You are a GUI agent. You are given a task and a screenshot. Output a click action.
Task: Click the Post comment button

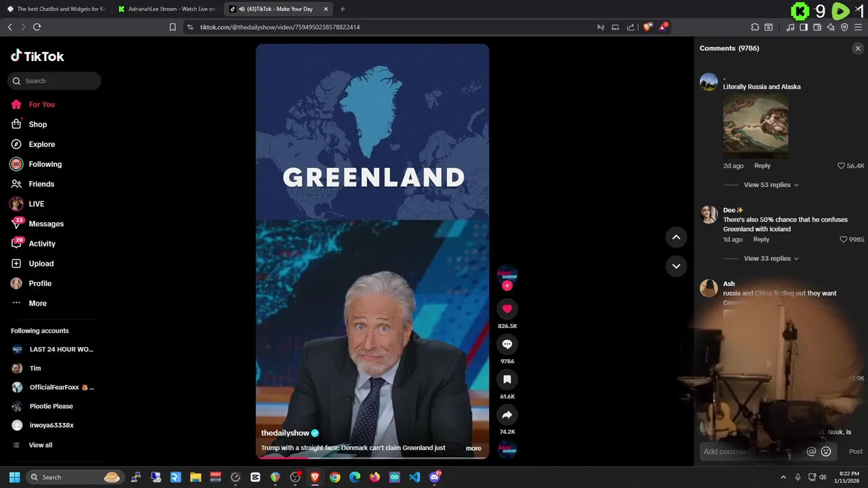tap(856, 451)
